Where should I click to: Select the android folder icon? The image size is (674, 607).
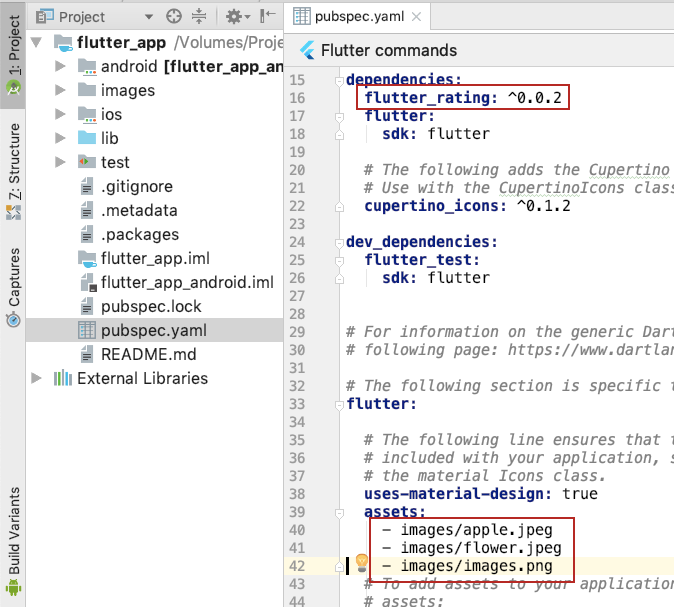[x=87, y=67]
